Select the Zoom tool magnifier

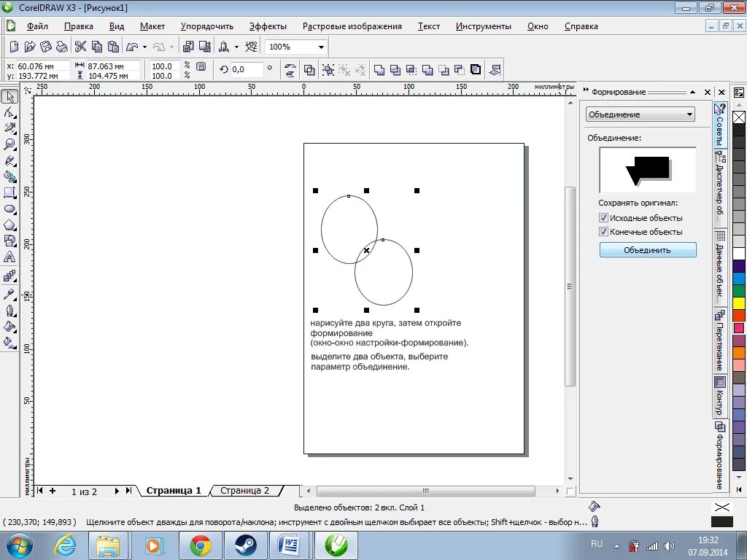point(9,144)
